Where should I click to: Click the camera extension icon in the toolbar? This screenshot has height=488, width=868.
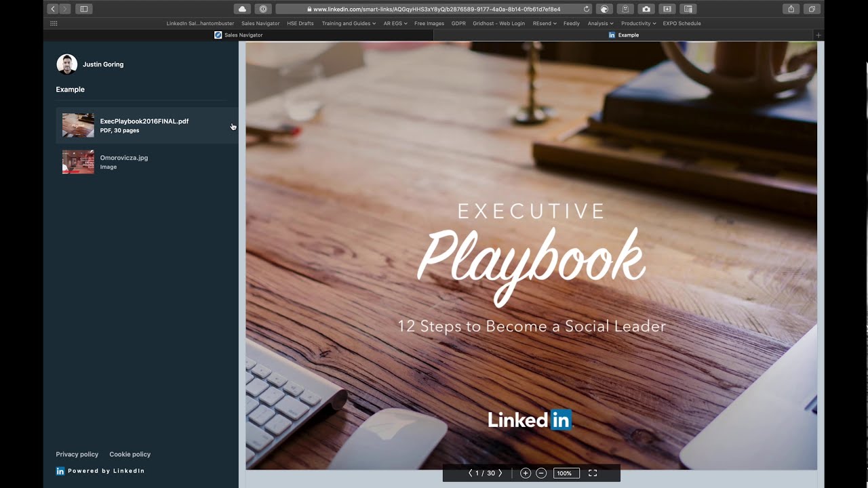click(x=646, y=9)
